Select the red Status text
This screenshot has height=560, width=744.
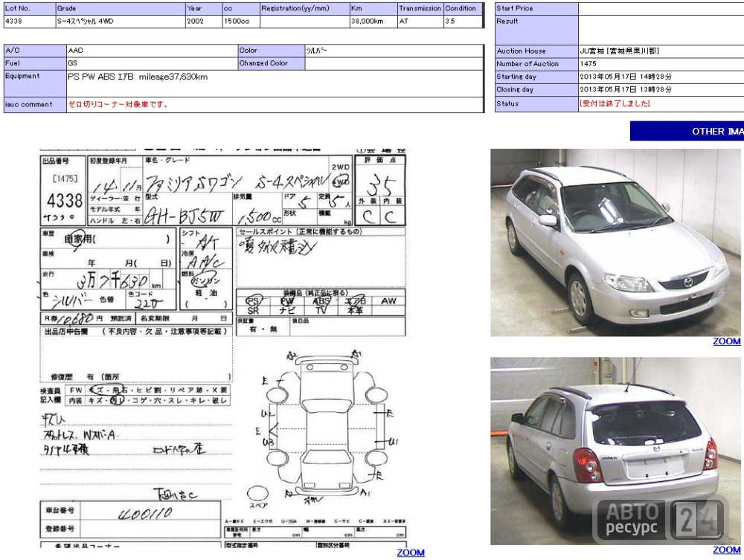click(x=615, y=103)
